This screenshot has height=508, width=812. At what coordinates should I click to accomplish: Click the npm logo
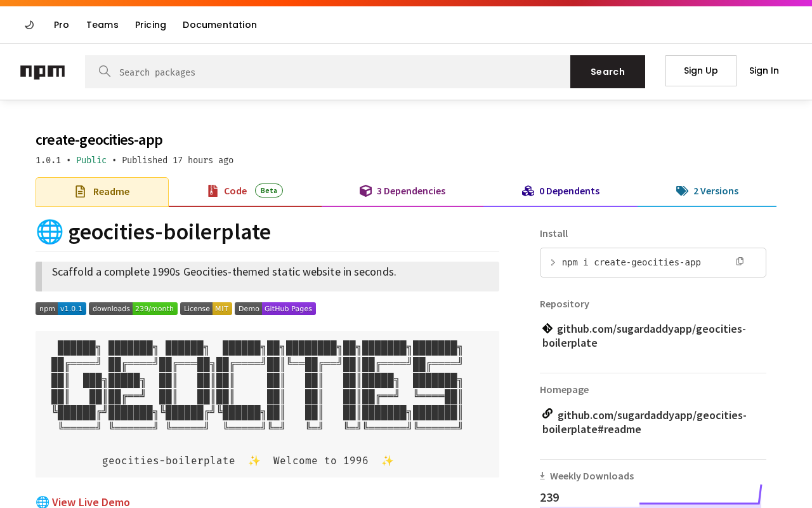pos(43,72)
